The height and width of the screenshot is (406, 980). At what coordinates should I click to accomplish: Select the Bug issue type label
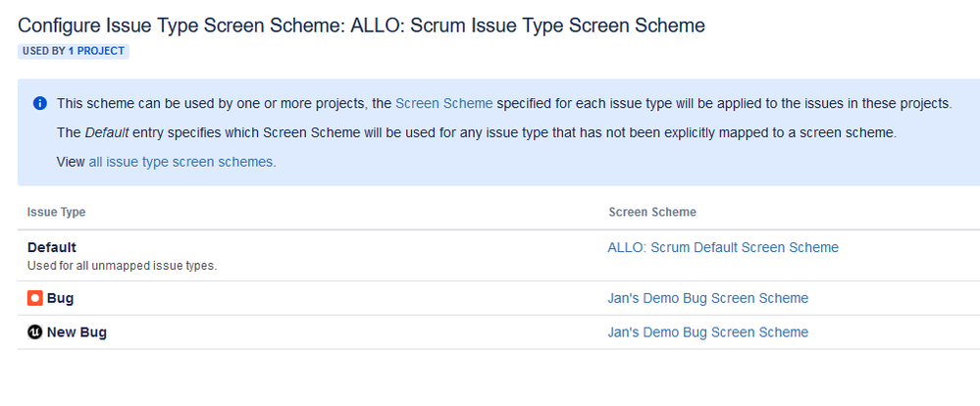point(60,298)
